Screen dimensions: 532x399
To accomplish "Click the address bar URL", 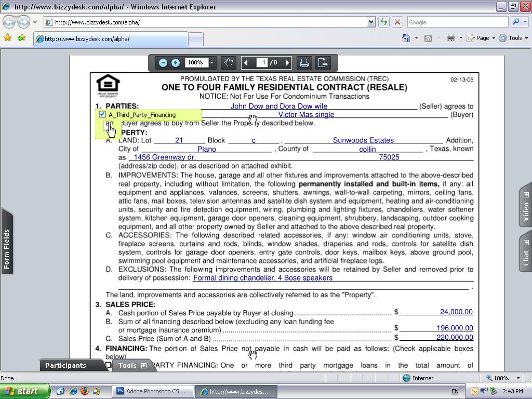I will tap(97, 22).
